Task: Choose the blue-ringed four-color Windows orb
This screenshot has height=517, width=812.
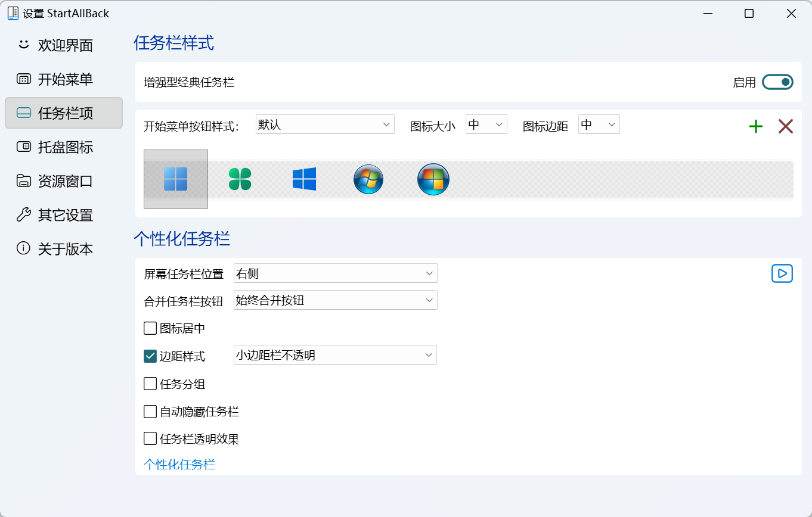Action: click(433, 179)
